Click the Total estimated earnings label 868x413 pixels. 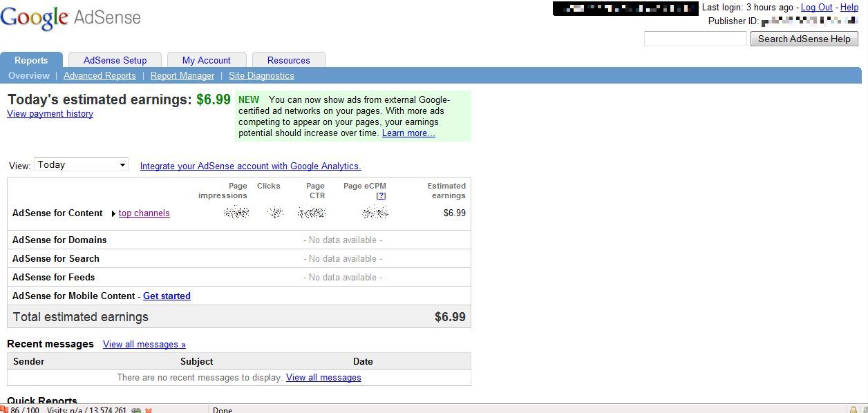click(x=81, y=317)
